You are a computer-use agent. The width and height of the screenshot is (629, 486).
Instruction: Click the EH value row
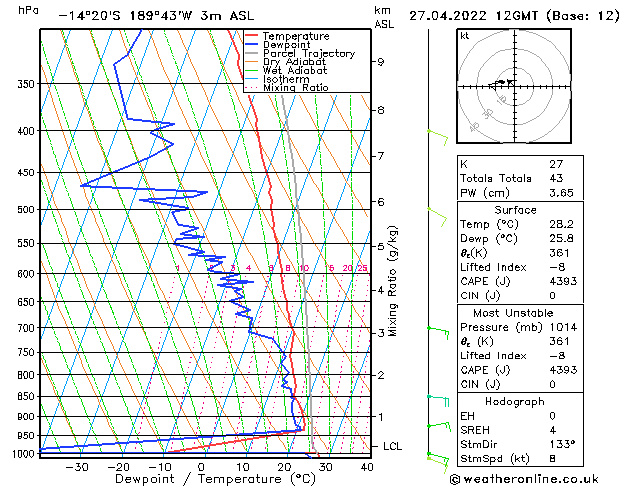(x=520, y=416)
